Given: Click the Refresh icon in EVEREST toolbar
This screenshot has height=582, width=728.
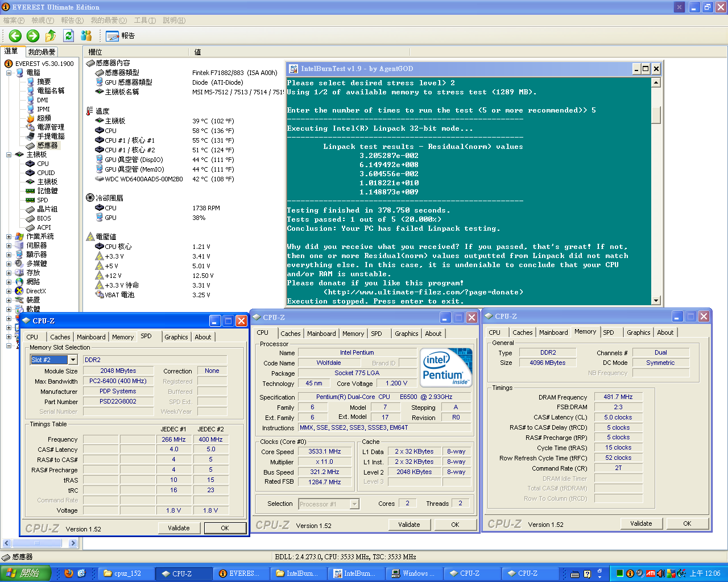Looking at the screenshot, I should click(x=68, y=36).
